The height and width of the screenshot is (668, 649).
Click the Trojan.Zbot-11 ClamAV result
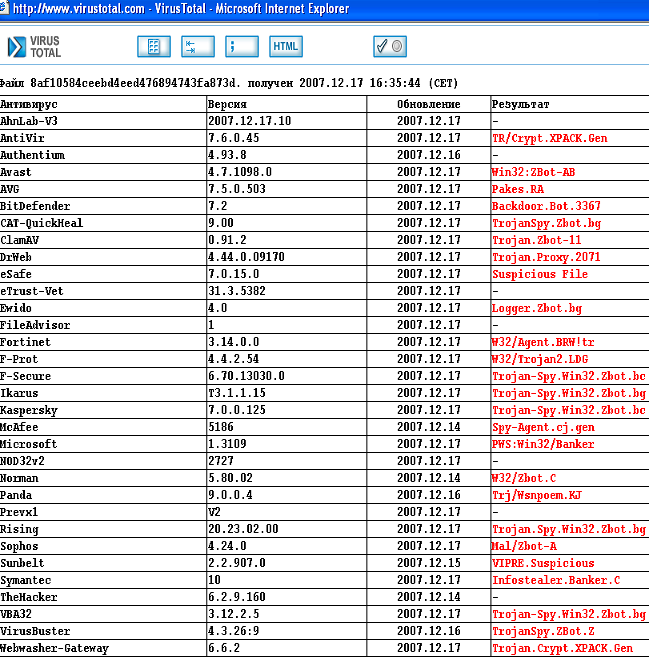coord(537,240)
